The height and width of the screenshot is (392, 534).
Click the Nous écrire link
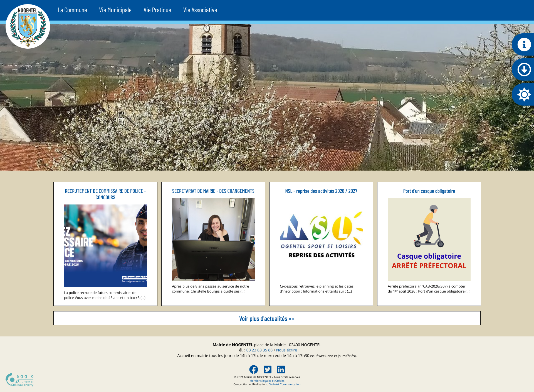click(x=286, y=350)
